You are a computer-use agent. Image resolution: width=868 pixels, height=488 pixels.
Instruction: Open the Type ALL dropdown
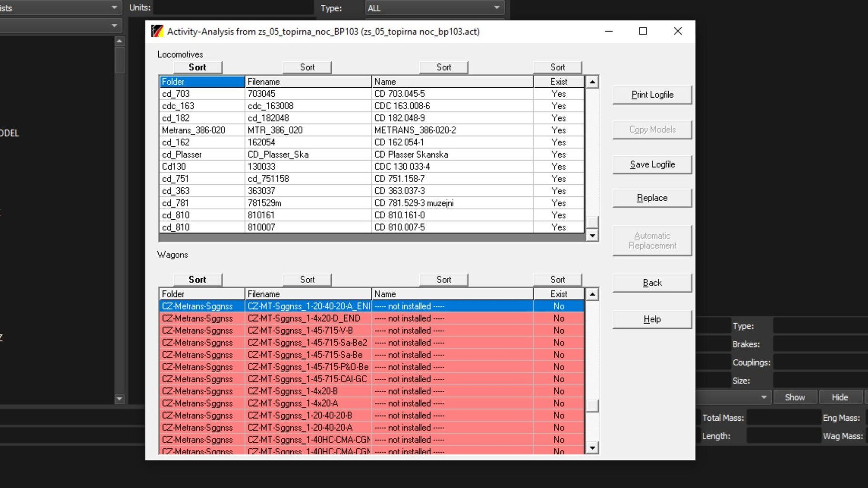434,8
